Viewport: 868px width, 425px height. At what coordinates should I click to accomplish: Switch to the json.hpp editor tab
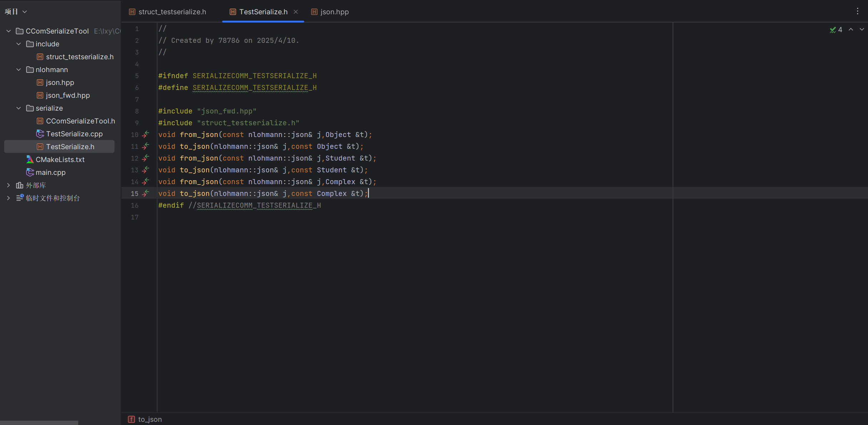point(334,12)
